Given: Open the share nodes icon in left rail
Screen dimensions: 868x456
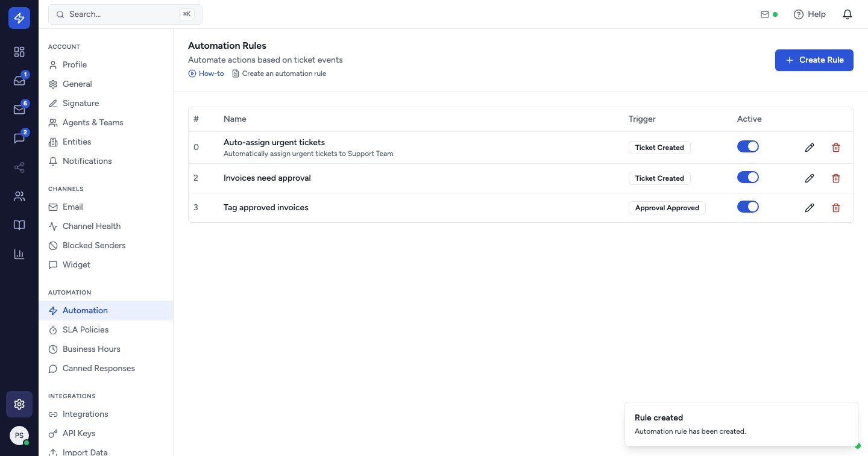Looking at the screenshot, I should pyautogui.click(x=19, y=167).
